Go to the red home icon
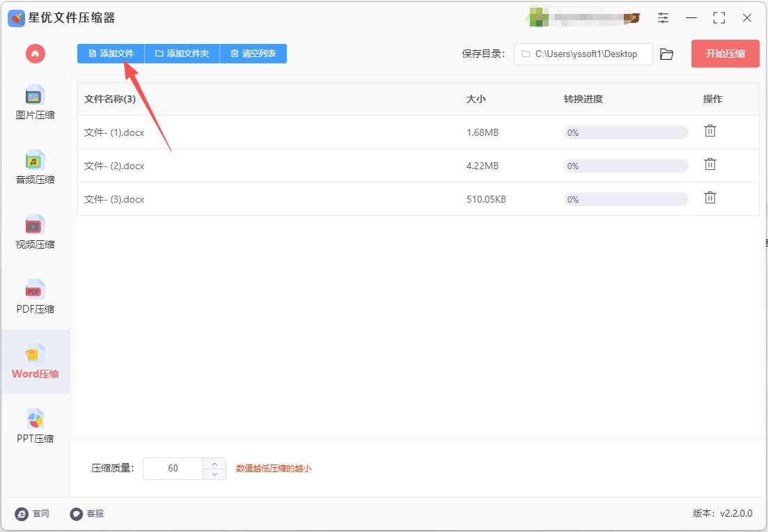 tap(36, 54)
